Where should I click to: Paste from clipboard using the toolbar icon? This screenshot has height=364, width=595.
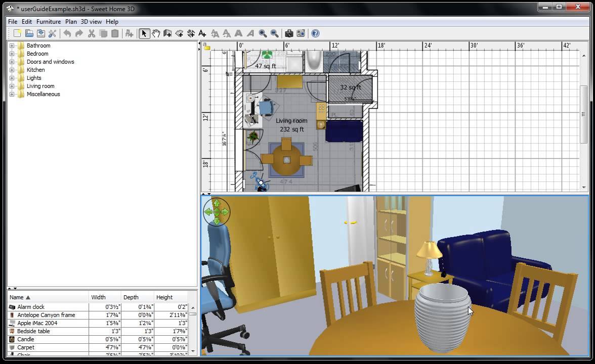click(x=114, y=33)
